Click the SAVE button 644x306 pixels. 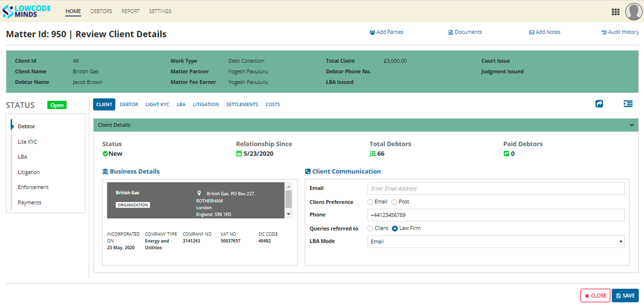coord(625,295)
